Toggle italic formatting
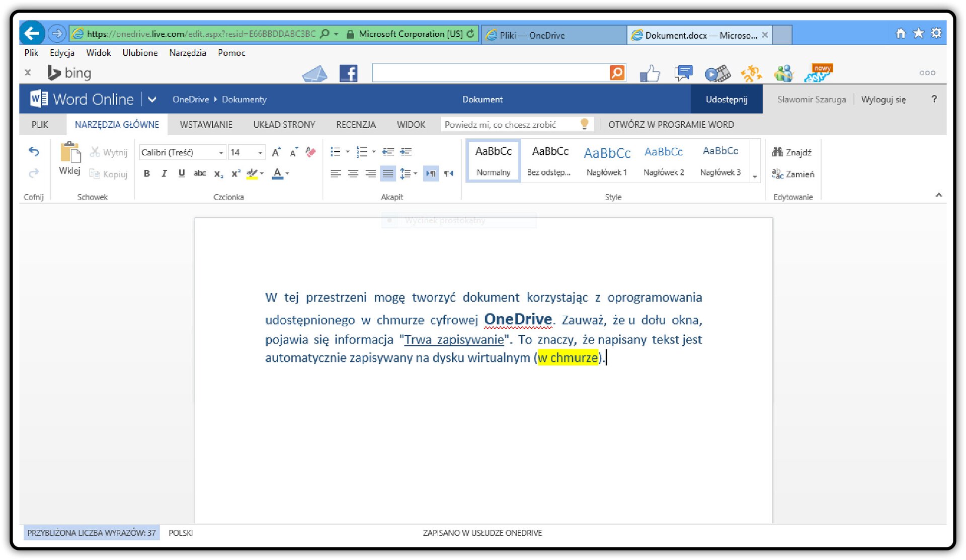The width and height of the screenshot is (966, 560). coord(164,173)
